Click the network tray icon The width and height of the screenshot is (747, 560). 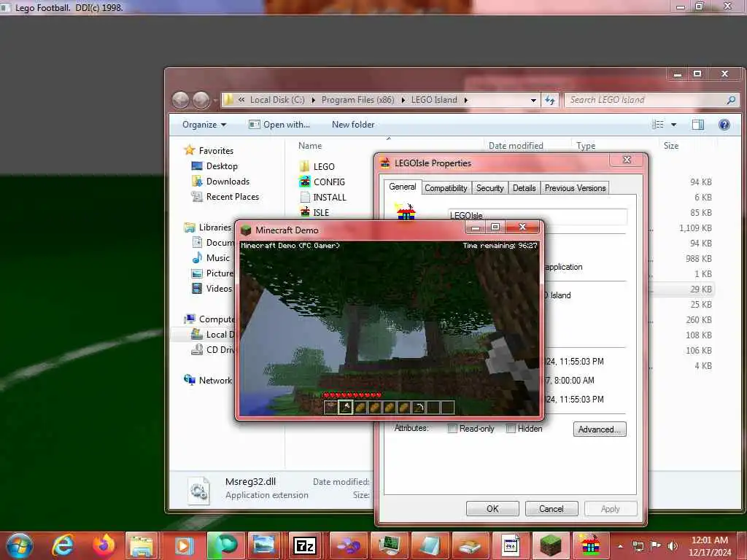638,546
